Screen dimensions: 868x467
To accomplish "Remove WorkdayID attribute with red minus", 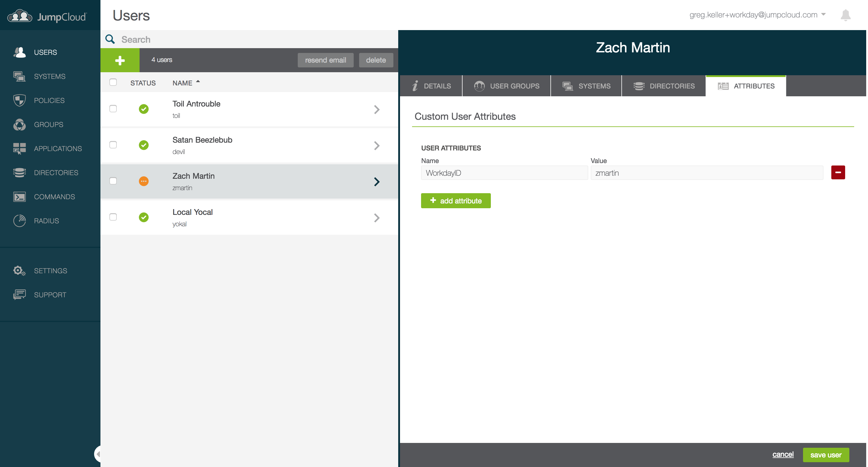I will pyautogui.click(x=838, y=173).
